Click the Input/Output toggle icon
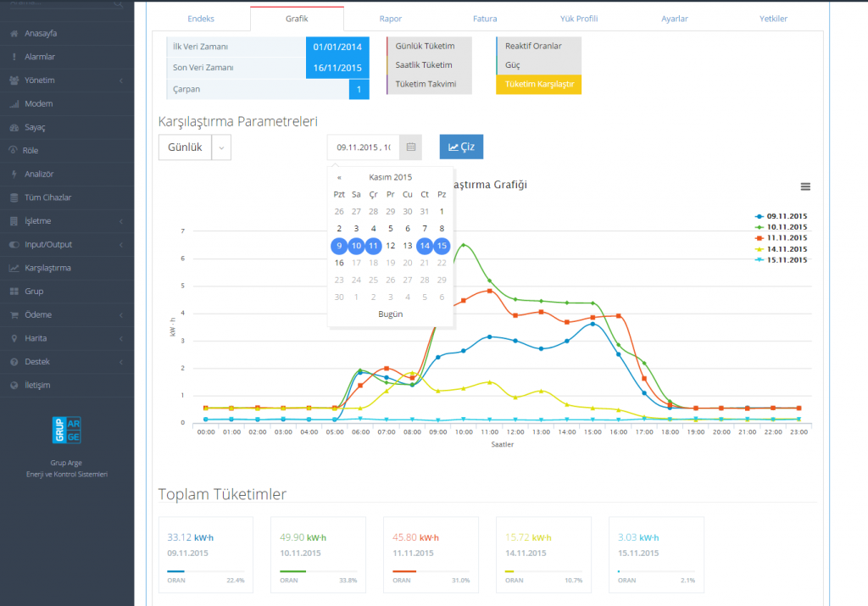Viewport: 868px width, 606px height. [x=14, y=245]
